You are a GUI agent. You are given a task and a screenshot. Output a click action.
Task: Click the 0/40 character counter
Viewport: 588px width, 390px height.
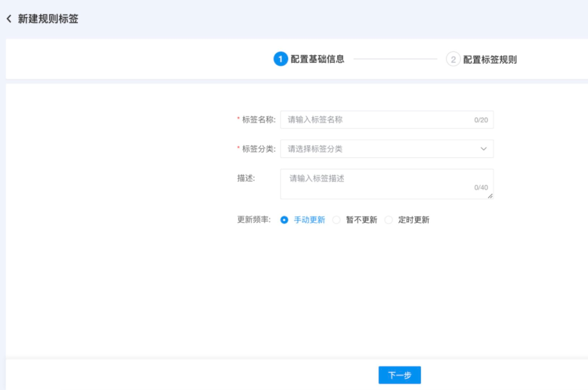click(x=481, y=187)
